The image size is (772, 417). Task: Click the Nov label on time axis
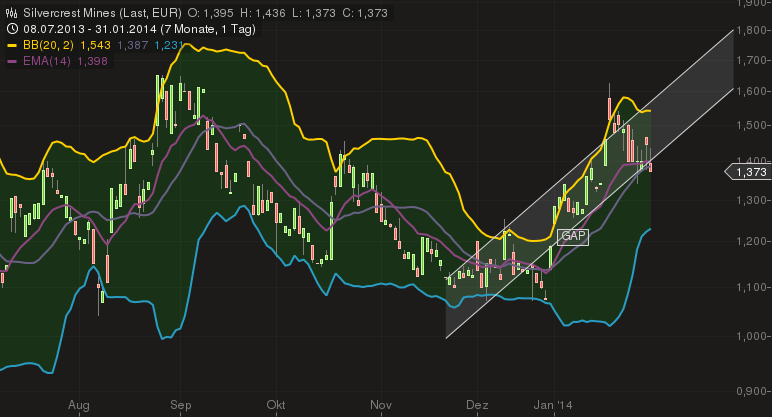[380, 406]
